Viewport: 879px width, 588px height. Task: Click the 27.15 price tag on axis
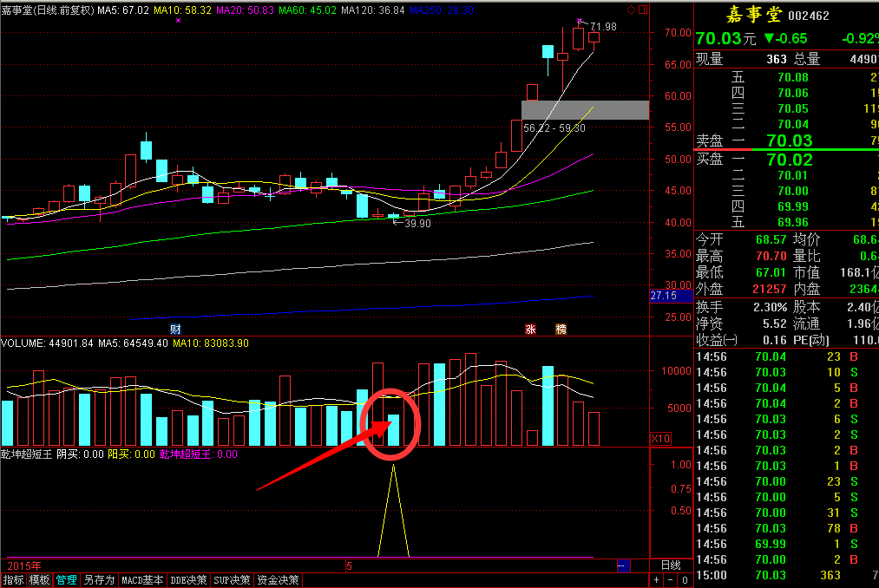click(x=671, y=296)
